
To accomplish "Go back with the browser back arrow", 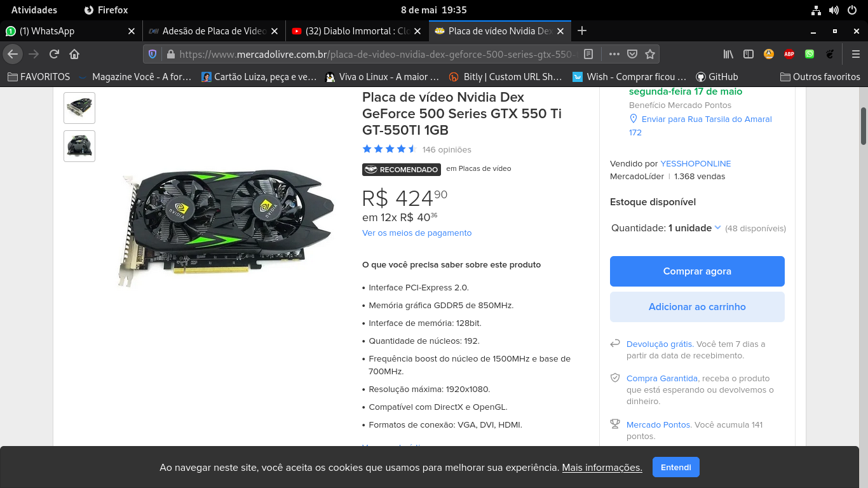I will tap(13, 54).
